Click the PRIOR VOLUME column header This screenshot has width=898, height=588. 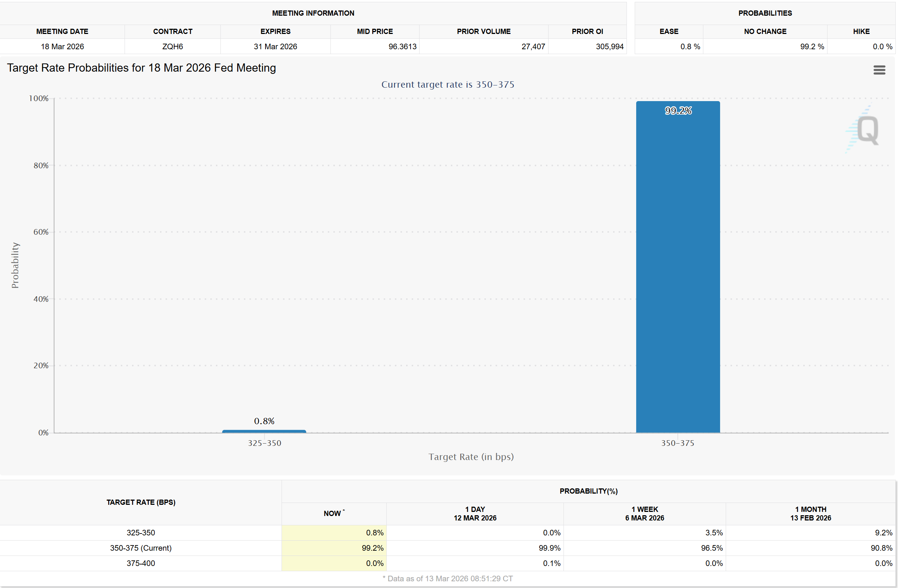tap(483, 31)
